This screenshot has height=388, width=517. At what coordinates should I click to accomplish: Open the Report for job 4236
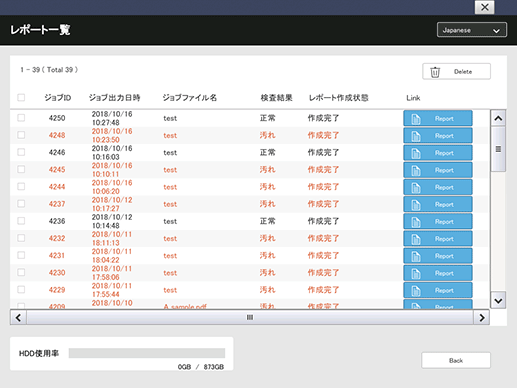(438, 221)
